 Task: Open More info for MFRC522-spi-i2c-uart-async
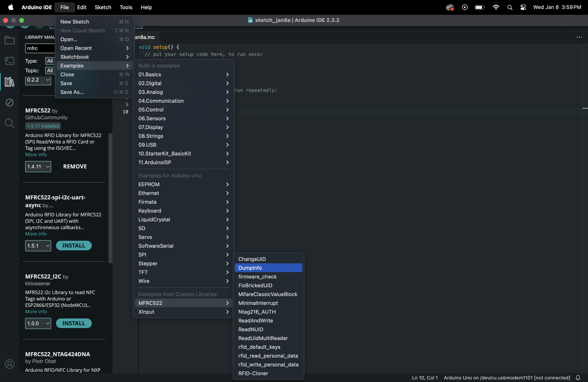coord(36,234)
